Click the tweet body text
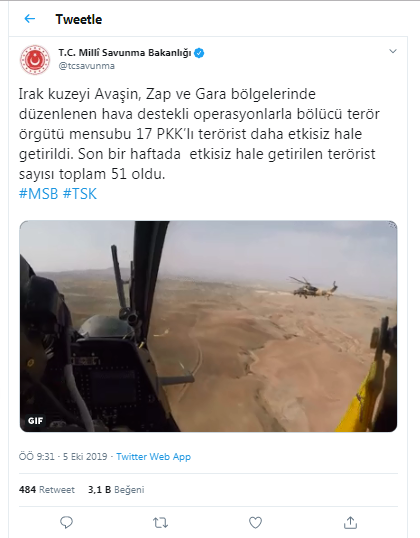This screenshot has height=538, width=420. [x=199, y=134]
